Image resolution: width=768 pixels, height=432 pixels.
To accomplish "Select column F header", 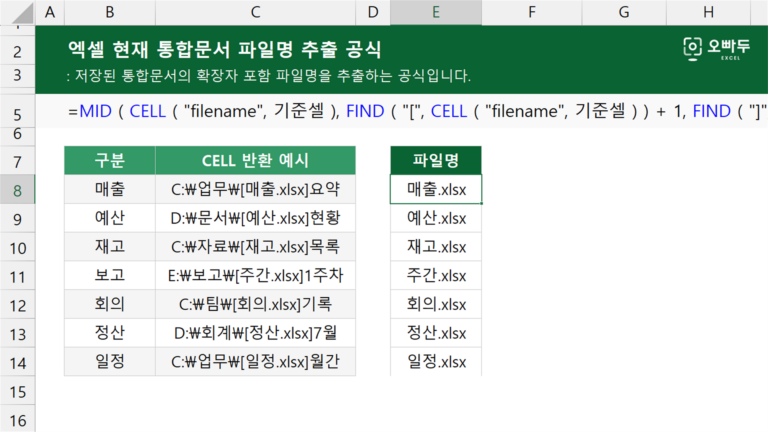I will 532,12.
